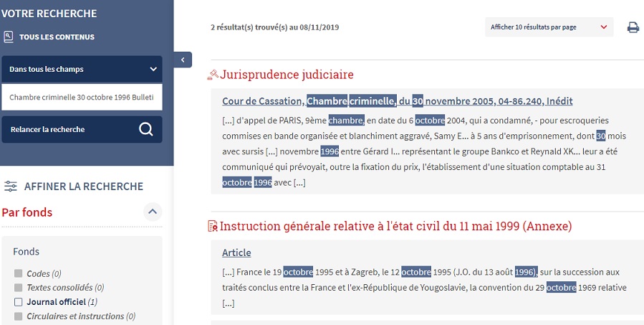Click the Jurisprudence judiciaire heading
This screenshot has height=325, width=644.
tap(287, 75)
